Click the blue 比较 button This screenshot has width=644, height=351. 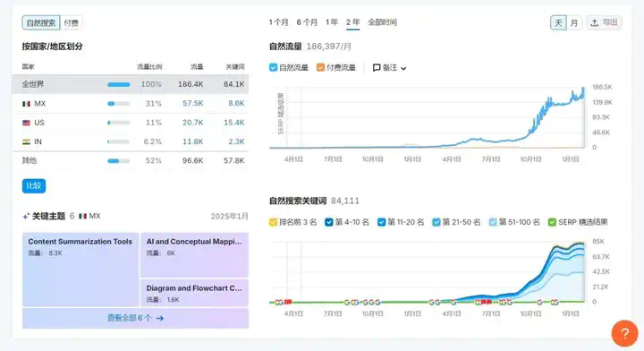pyautogui.click(x=34, y=185)
